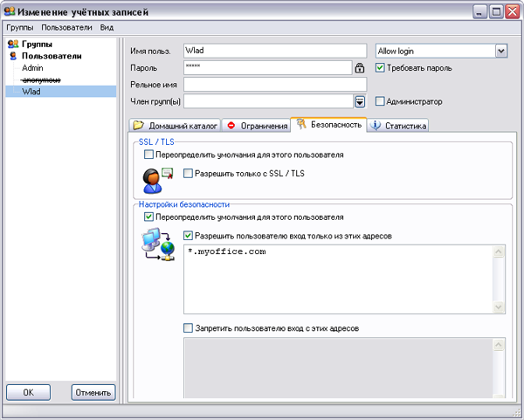Select the Wlad user in tree

tap(31, 91)
